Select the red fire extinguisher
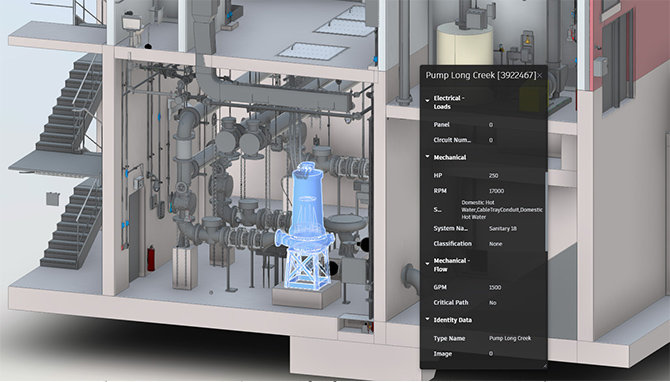Screen dimensions: 670x382 pos(151,259)
